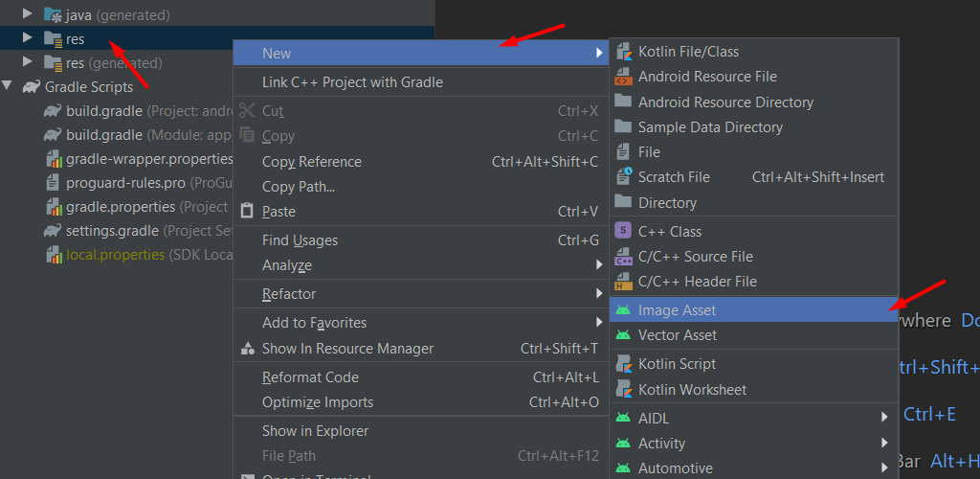Screen dimensions: 980x479
Task: Click the Image Asset android icon
Action: (623, 310)
